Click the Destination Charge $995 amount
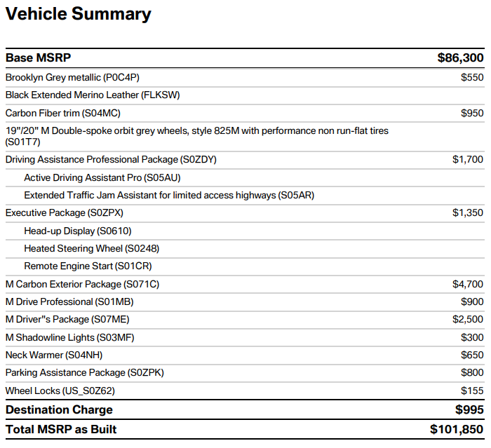The height and width of the screenshot is (448, 491). coord(469,410)
